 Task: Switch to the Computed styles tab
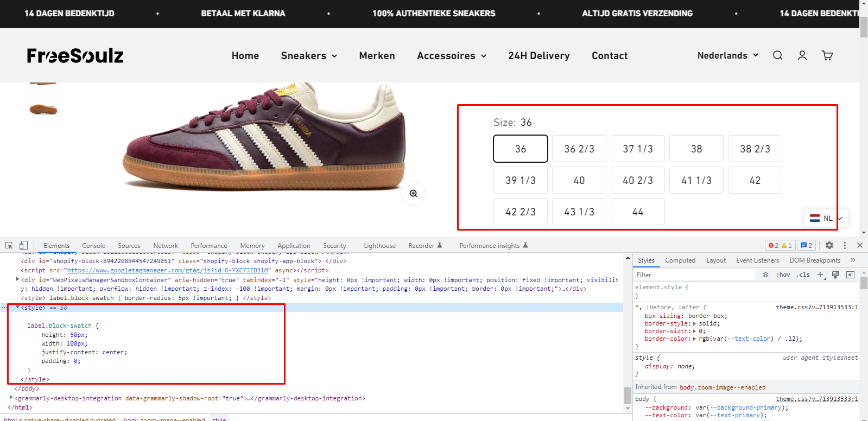tap(680, 260)
